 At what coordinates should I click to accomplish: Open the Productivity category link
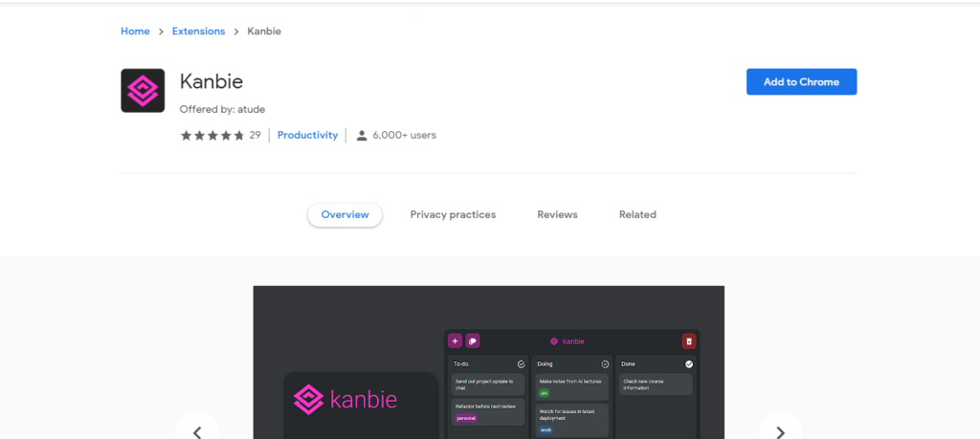[307, 135]
